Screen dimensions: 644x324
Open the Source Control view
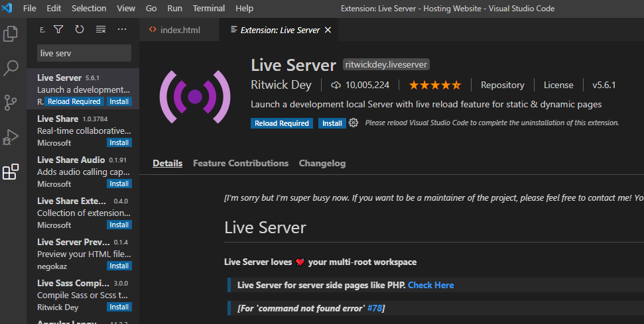(11, 103)
